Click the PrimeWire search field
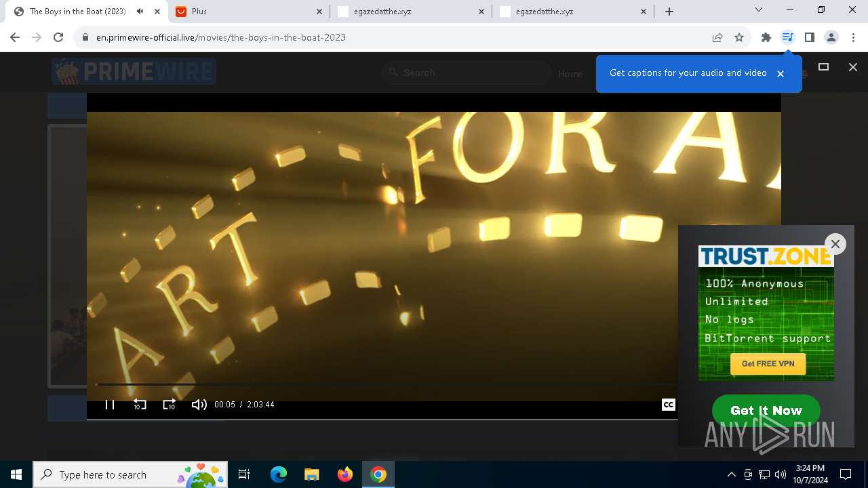The image size is (868, 488). [466, 73]
